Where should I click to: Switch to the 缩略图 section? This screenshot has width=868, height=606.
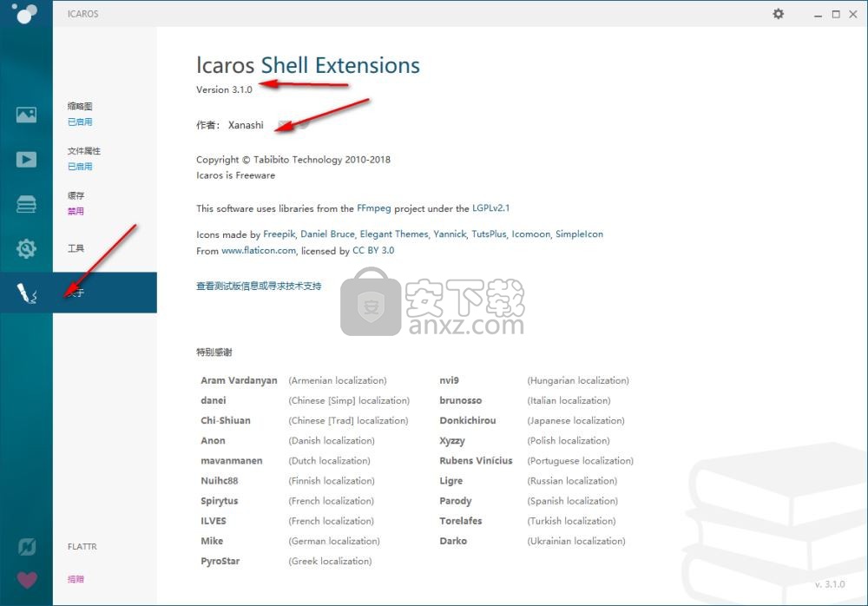tap(80, 107)
